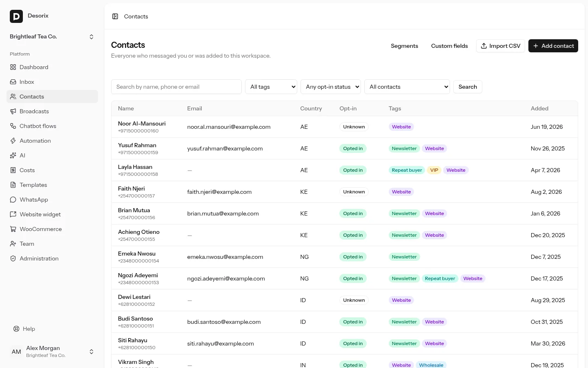Screen dimensions: 588x368
Task: Open contact Noor Al-Mansouri
Action: pyautogui.click(x=142, y=123)
